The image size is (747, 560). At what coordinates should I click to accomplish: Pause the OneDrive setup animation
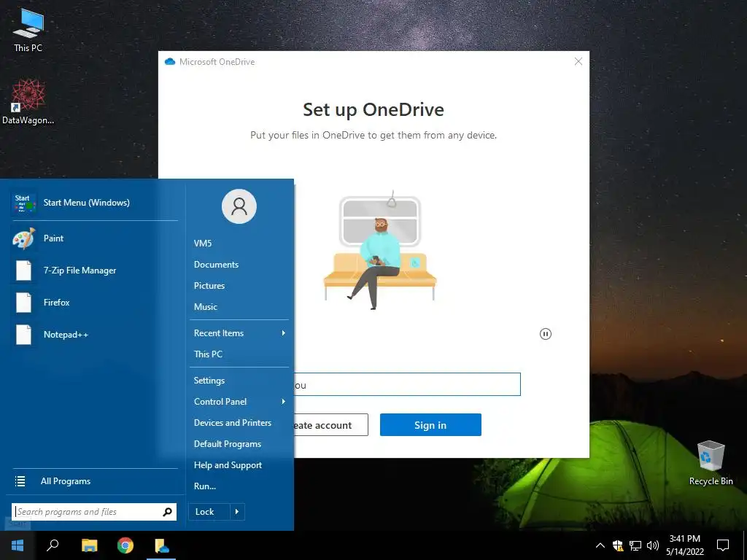click(546, 334)
